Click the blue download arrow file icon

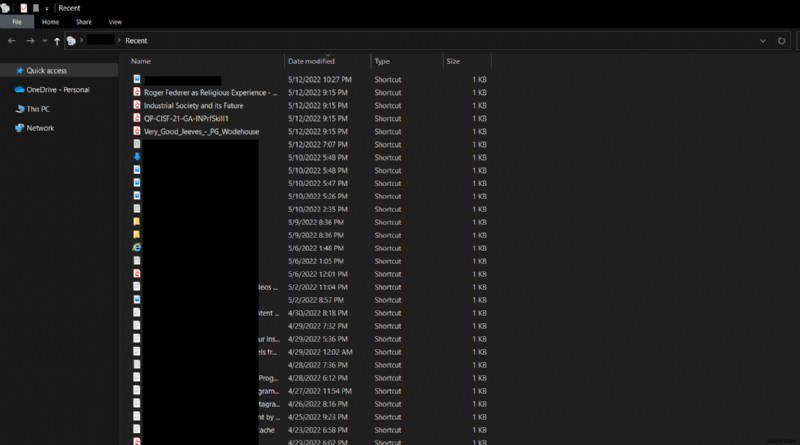pyautogui.click(x=137, y=157)
